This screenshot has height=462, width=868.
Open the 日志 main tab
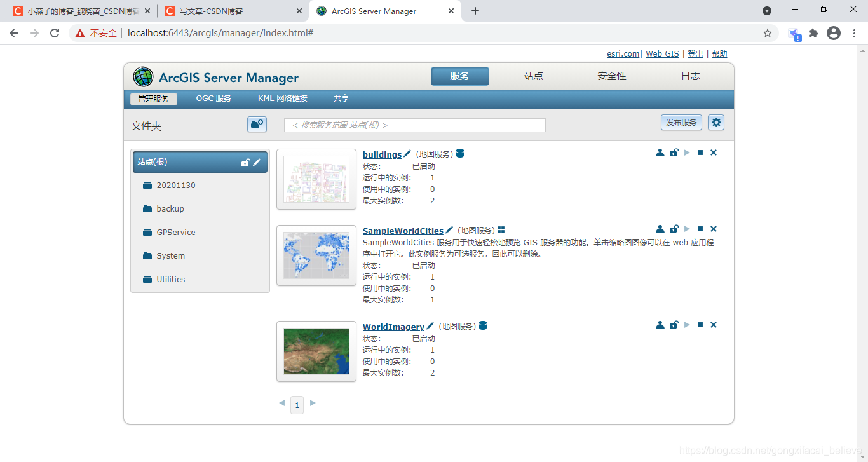tap(691, 76)
